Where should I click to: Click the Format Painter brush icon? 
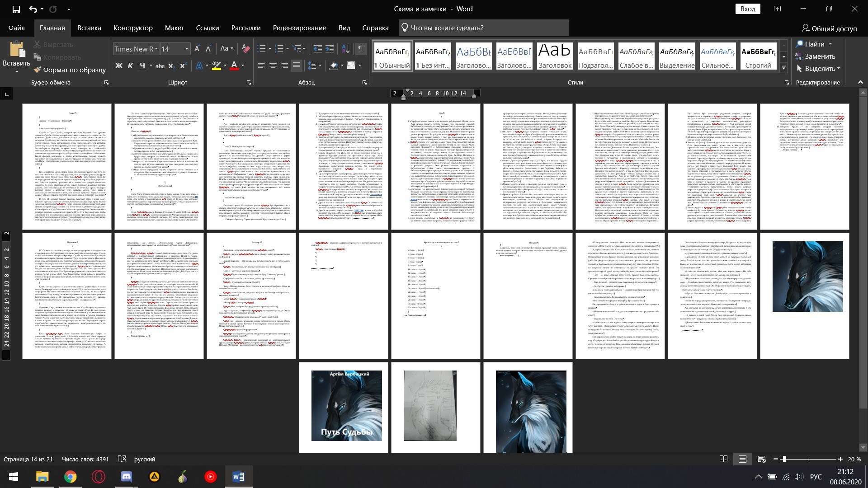(x=38, y=70)
